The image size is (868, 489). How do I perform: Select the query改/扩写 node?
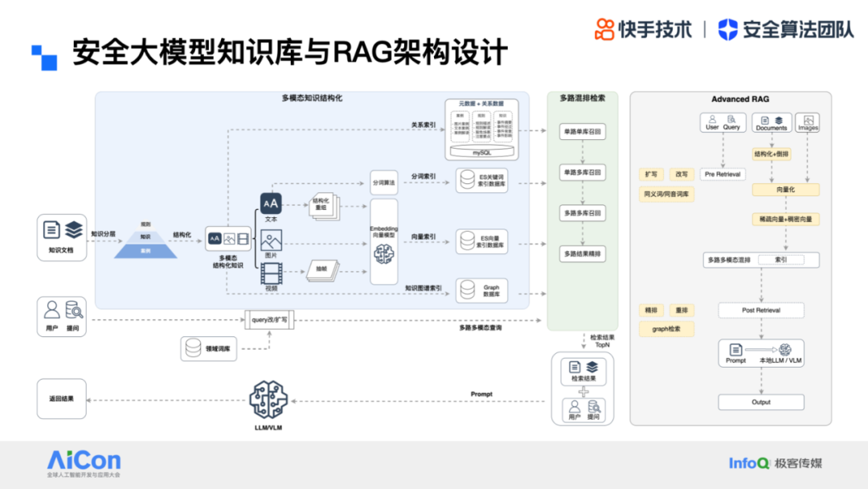[269, 319]
